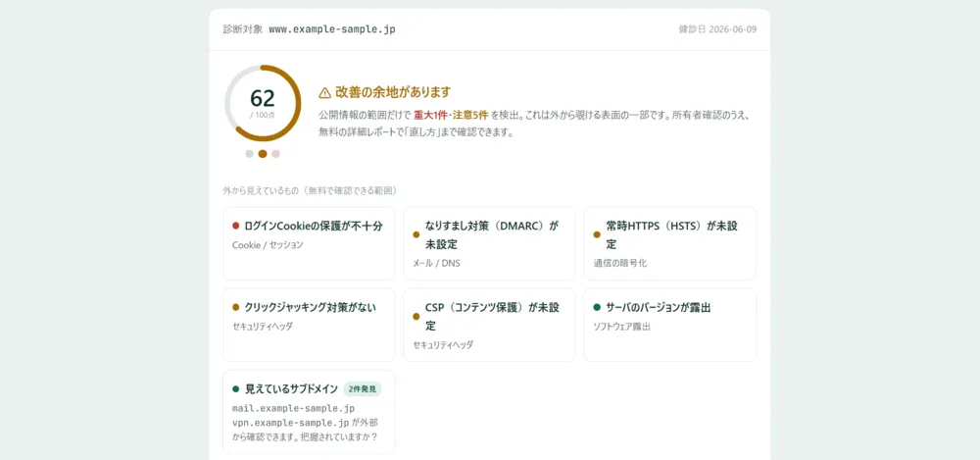Click the 注意5件 count text
This screenshot has height=460, width=980.
(x=470, y=115)
